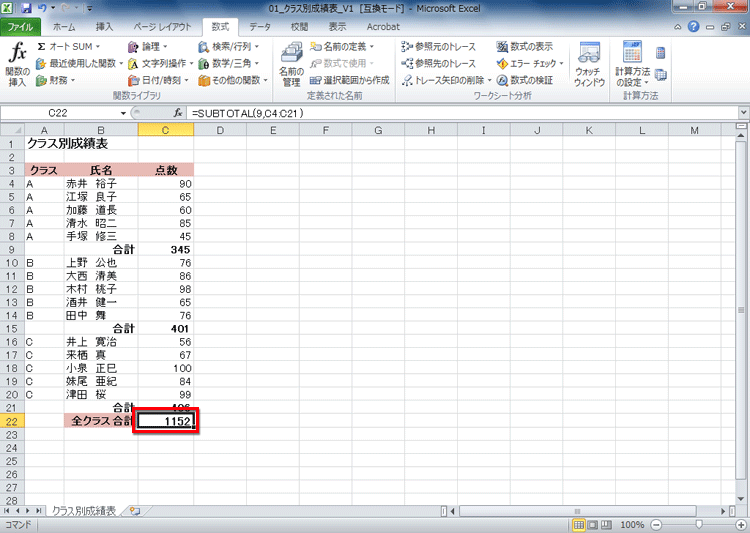750x533 pixels.
Task: Open 日付/時刻 functions menu
Action: pos(158,80)
